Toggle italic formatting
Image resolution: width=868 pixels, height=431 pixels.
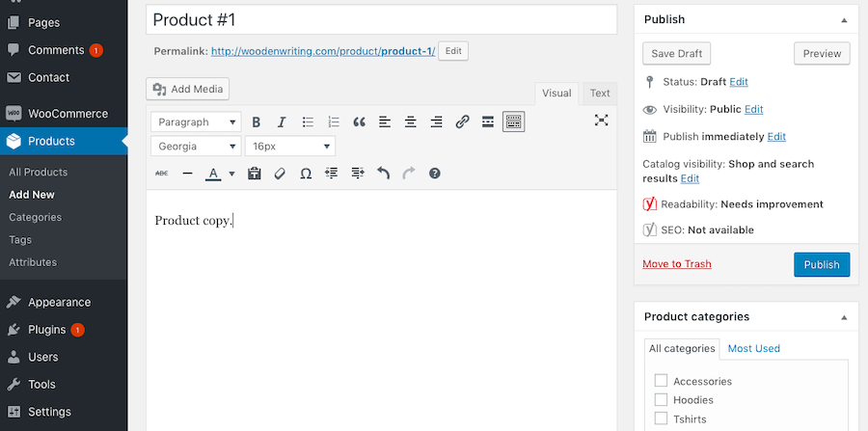[282, 121]
